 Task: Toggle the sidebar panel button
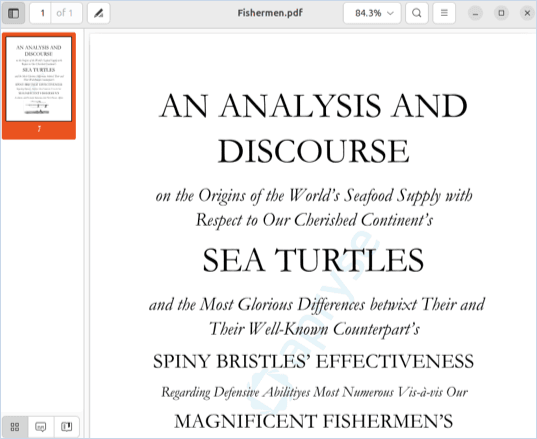[x=13, y=13]
